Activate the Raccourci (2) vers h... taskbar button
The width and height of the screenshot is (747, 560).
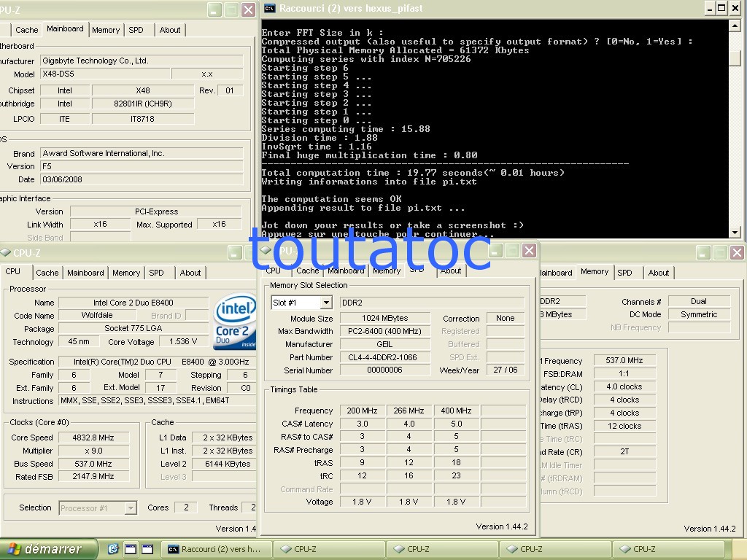coord(216,549)
